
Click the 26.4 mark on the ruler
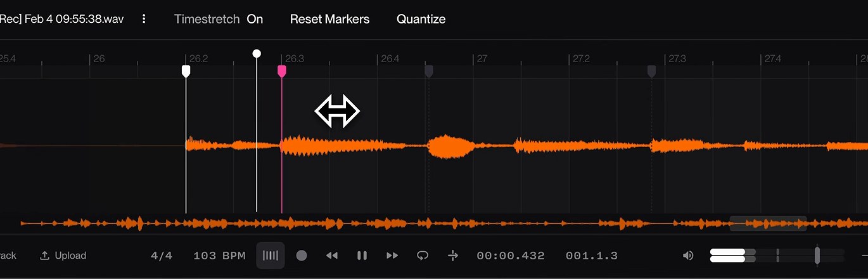[390, 59]
